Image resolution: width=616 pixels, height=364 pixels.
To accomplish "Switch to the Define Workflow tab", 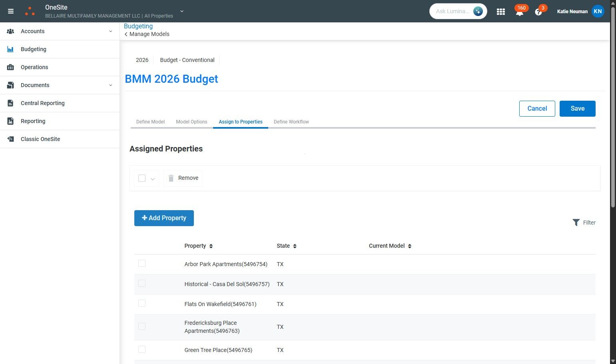I will click(291, 122).
